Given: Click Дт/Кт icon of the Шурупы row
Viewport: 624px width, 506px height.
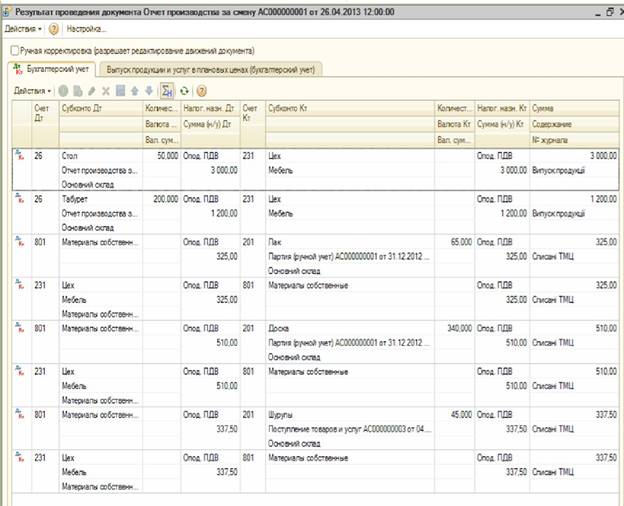Looking at the screenshot, I should (x=19, y=413).
